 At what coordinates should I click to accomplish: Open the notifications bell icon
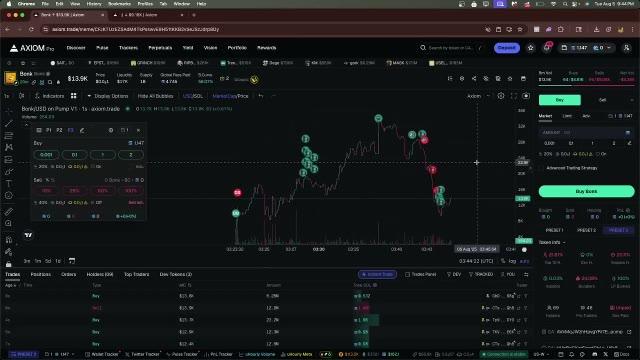click(547, 48)
